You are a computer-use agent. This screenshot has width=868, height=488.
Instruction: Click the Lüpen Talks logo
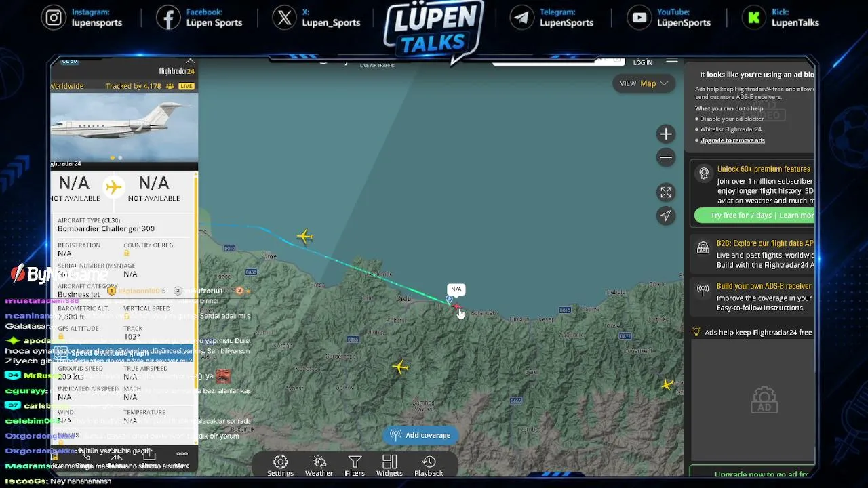[x=433, y=31]
